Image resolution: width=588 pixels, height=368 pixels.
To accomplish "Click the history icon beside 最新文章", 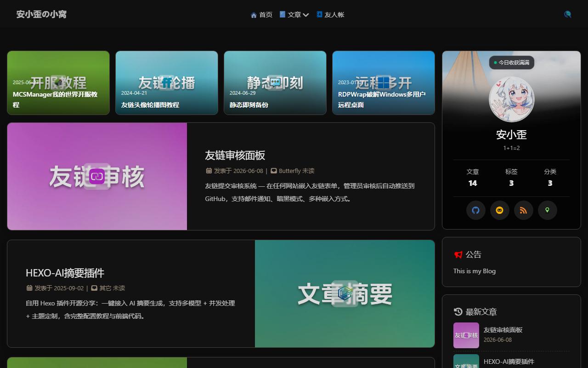I will click(458, 312).
